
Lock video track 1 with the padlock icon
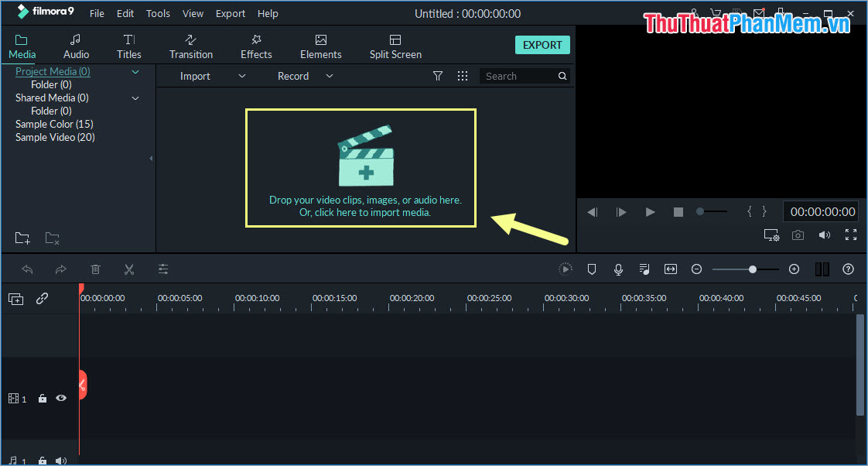42,398
